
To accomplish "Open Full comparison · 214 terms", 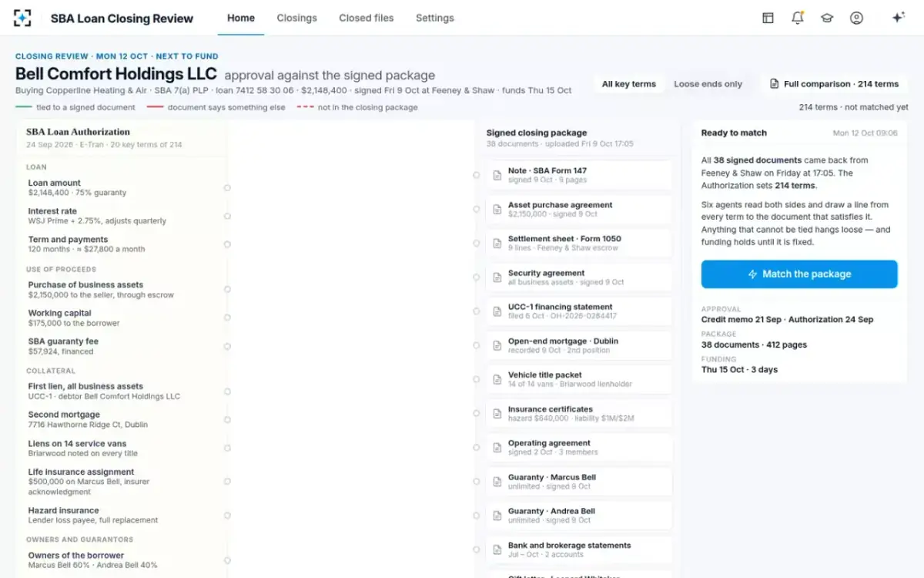I will pos(834,84).
